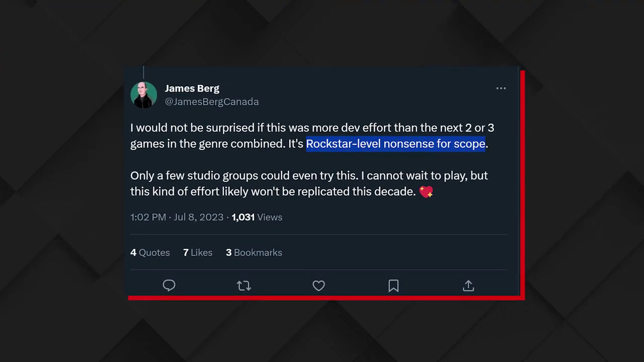The image size is (644, 362).
Task: Click the 1,031 Views counter
Action: click(x=257, y=217)
